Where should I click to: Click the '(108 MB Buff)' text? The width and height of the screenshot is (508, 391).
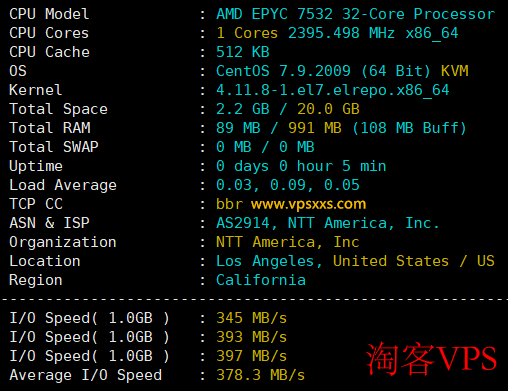coord(409,128)
